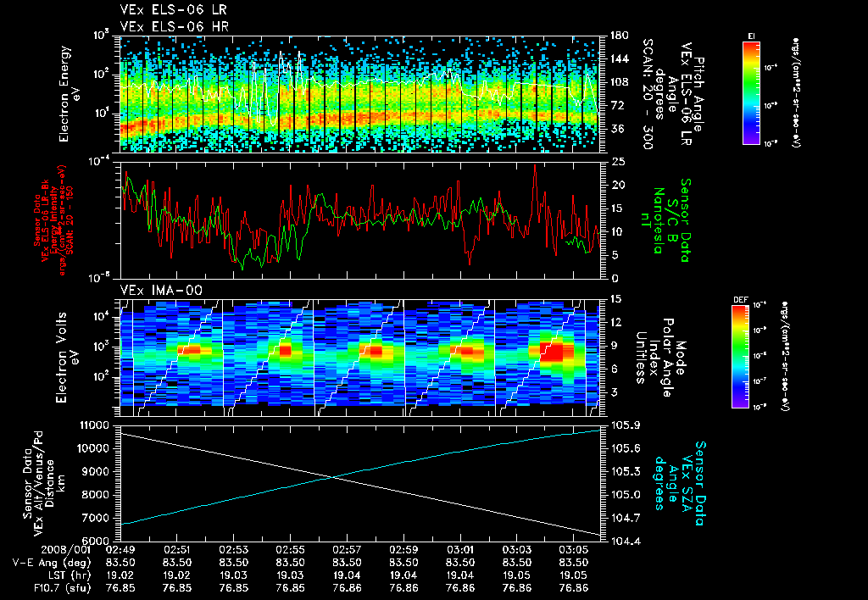
Task: Click the VEx IMA-00 panel label
Action: [x=161, y=291]
